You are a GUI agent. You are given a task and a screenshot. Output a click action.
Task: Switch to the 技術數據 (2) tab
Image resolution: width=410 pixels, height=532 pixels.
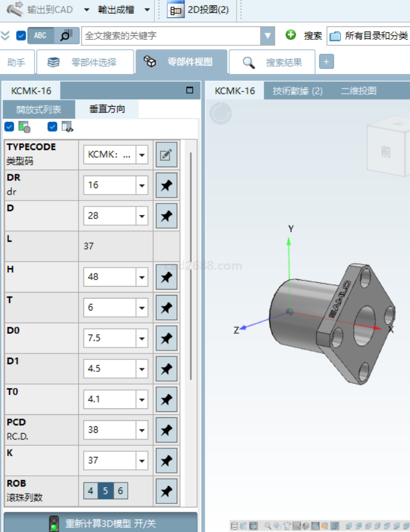pyautogui.click(x=297, y=91)
